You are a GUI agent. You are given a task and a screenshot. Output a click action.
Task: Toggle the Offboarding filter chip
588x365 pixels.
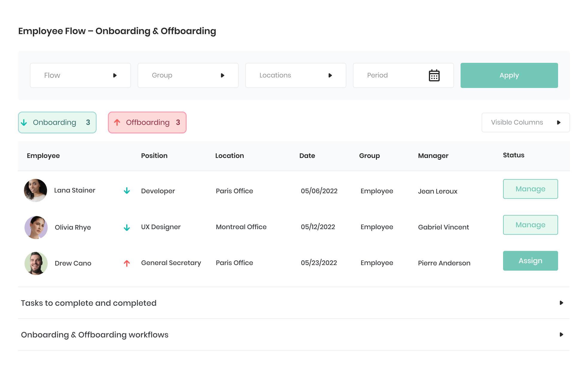coord(147,122)
